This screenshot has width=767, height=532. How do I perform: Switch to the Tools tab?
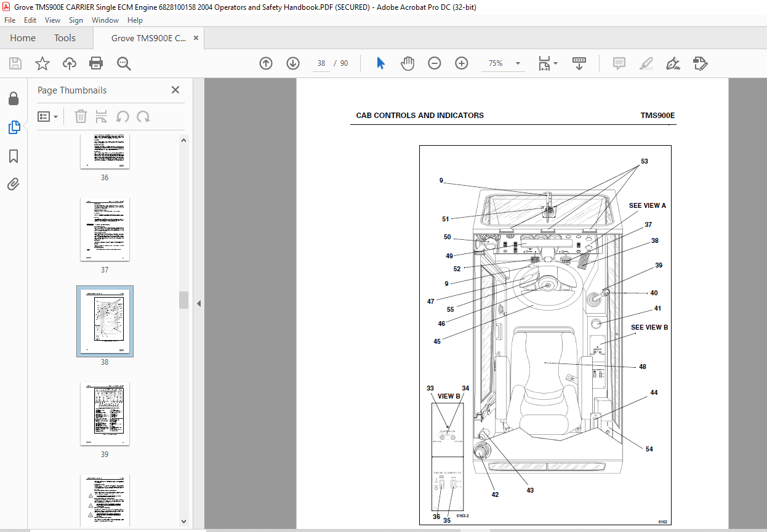(x=65, y=38)
